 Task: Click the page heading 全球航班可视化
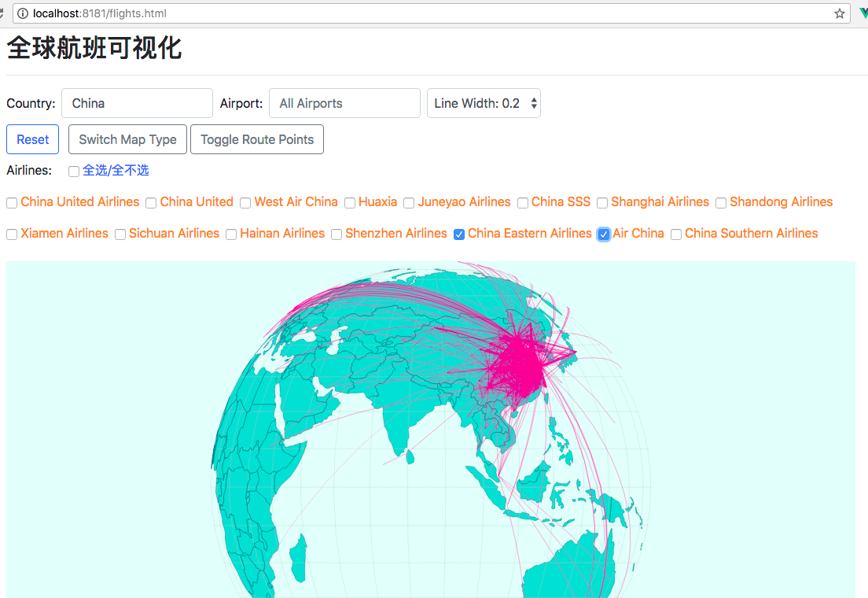pyautogui.click(x=94, y=48)
